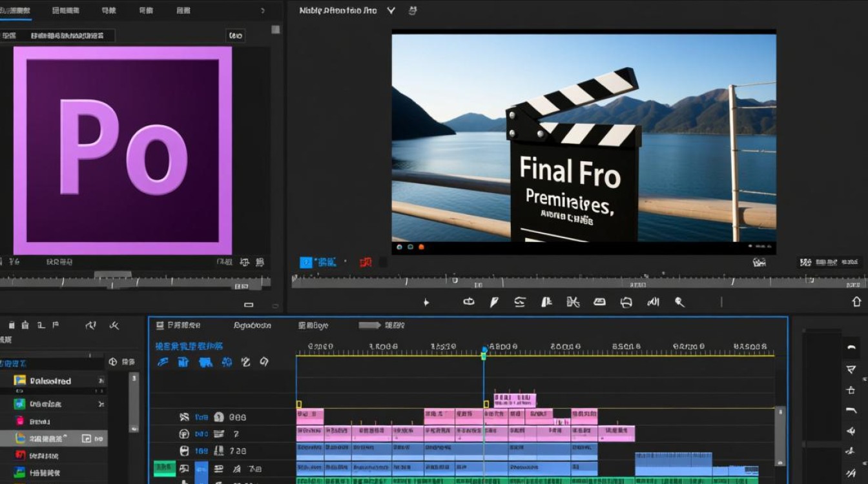
Task: Click the blue playhead on the timeline ruler
Action: pos(484,352)
